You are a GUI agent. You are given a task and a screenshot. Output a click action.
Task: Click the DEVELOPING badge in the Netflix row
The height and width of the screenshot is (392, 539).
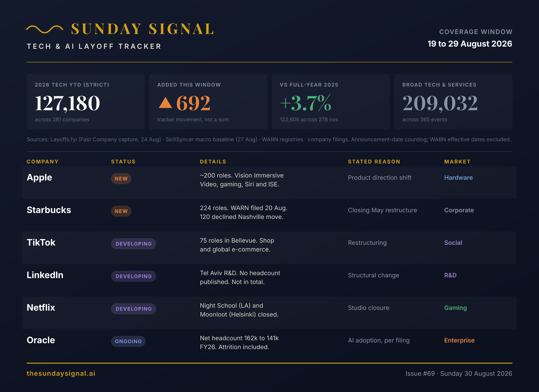point(134,309)
